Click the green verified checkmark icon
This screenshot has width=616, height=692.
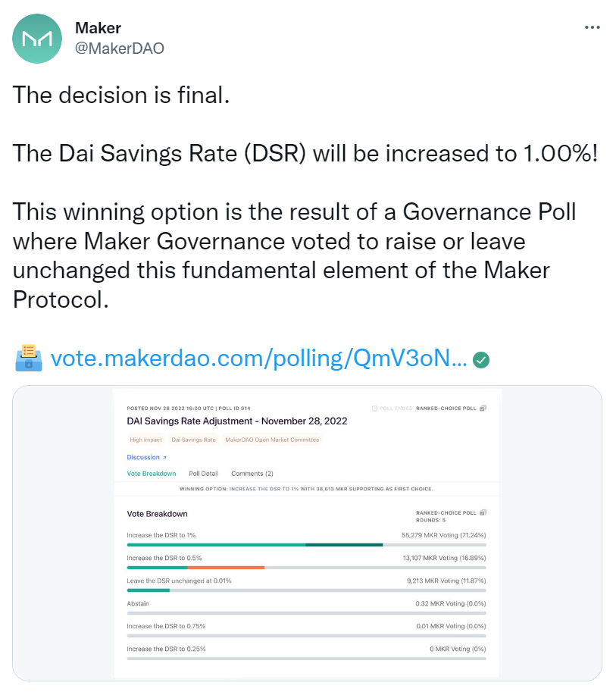coord(481,360)
